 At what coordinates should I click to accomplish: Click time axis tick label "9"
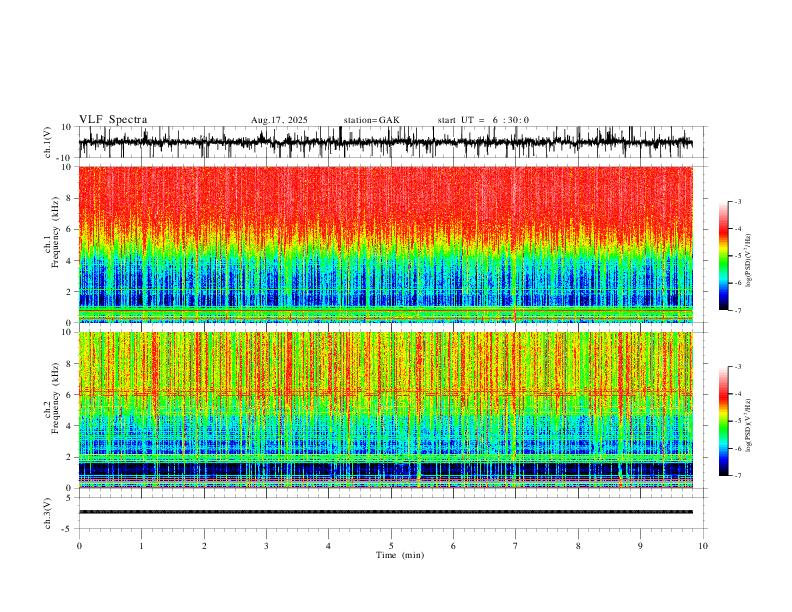click(640, 546)
